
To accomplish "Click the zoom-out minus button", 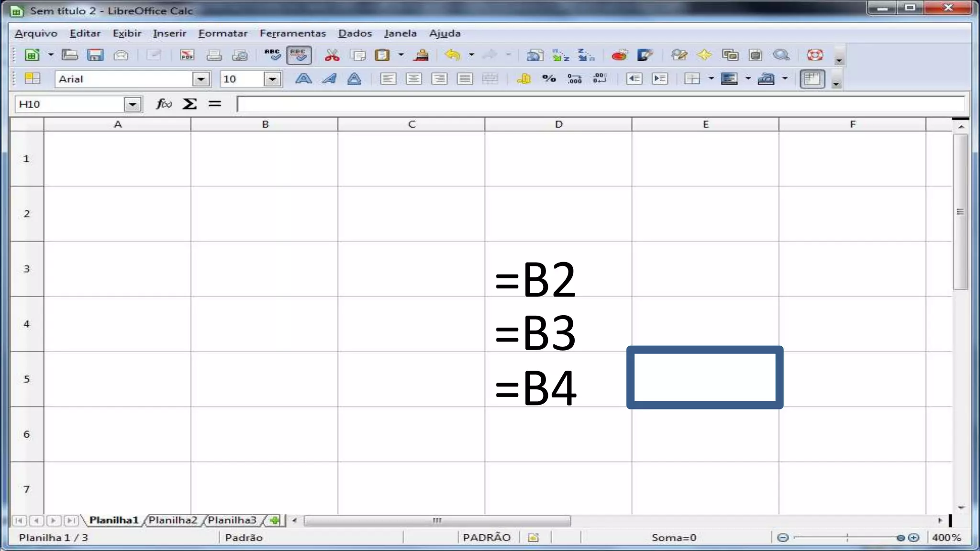I will (x=783, y=538).
